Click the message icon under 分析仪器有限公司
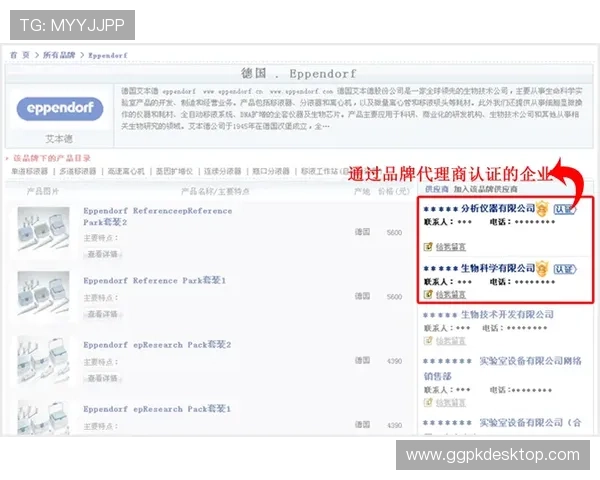The height and width of the screenshot is (480, 600). click(428, 247)
